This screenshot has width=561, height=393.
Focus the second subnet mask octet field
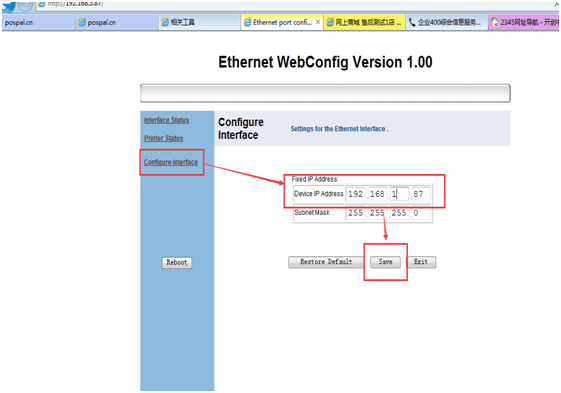(x=377, y=213)
